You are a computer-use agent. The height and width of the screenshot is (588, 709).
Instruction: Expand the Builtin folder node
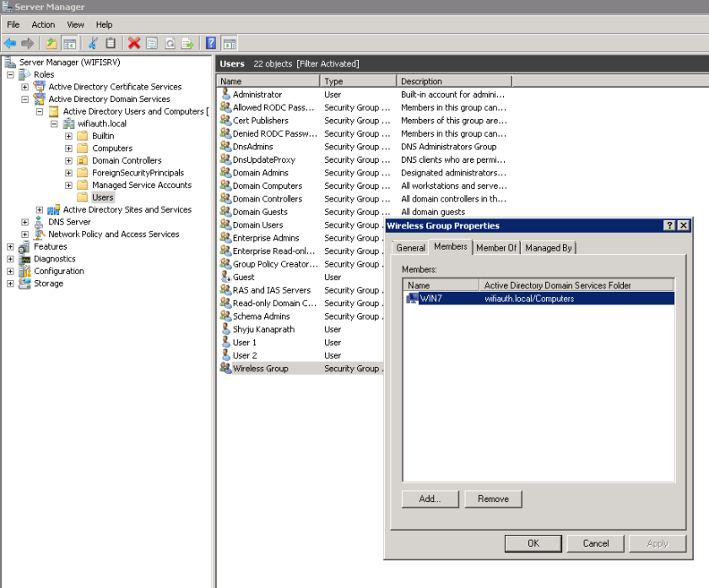(x=68, y=136)
